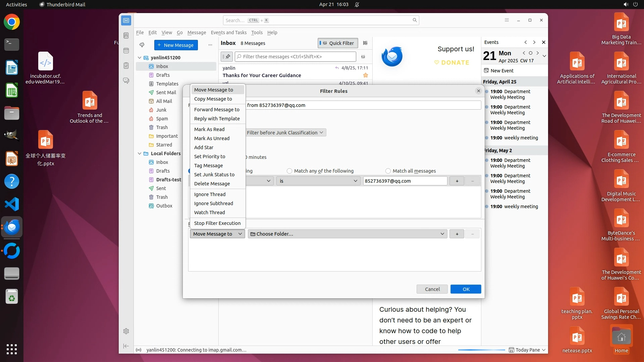This screenshot has height=362, width=644.
Task: Open the Address Book sidebar icon
Action: tap(126, 36)
